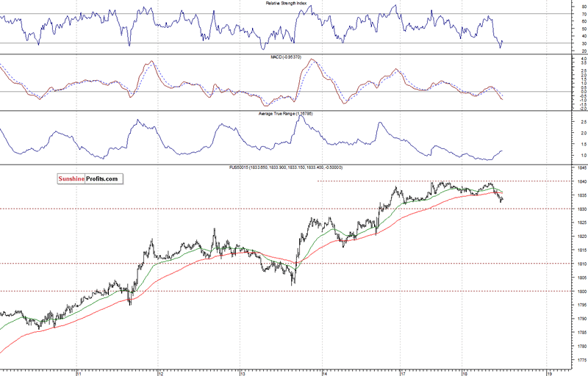Click the Average True Range axis label "2.0"
Viewport: 588px width, 376px height.
pyautogui.click(x=584, y=134)
